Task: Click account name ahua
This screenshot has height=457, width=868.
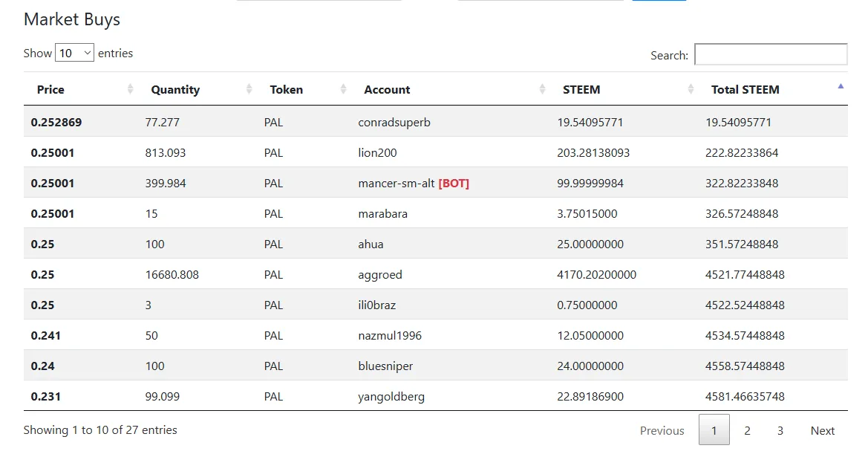Action: 371,244
